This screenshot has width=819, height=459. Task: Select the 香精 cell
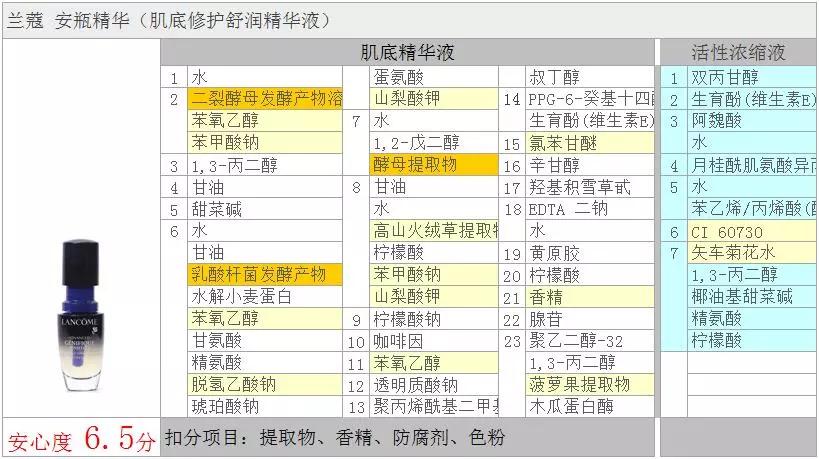point(590,297)
